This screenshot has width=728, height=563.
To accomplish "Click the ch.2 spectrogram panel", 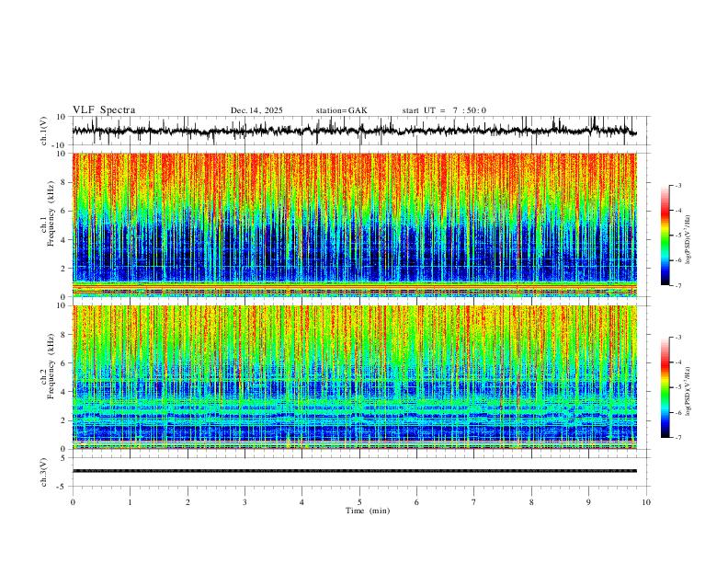I will 354,377.
